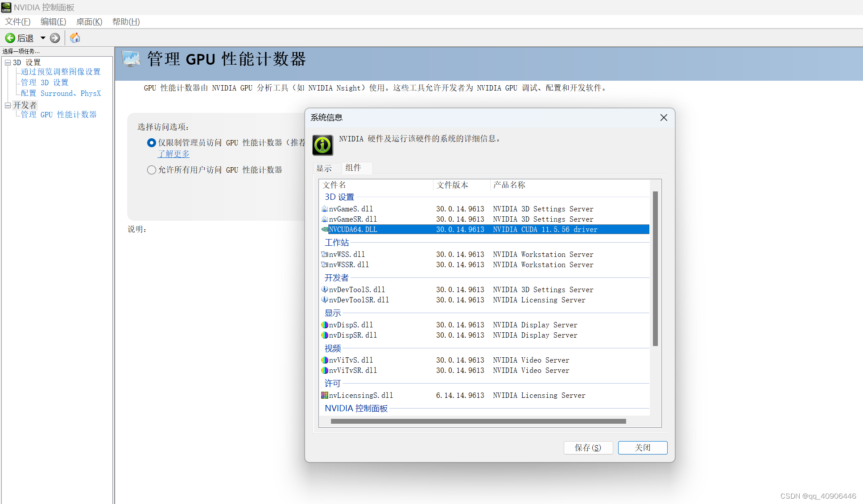Image resolution: width=863 pixels, height=504 pixels.
Task: Select the nvViTvS.dll row
Action: [484, 360]
